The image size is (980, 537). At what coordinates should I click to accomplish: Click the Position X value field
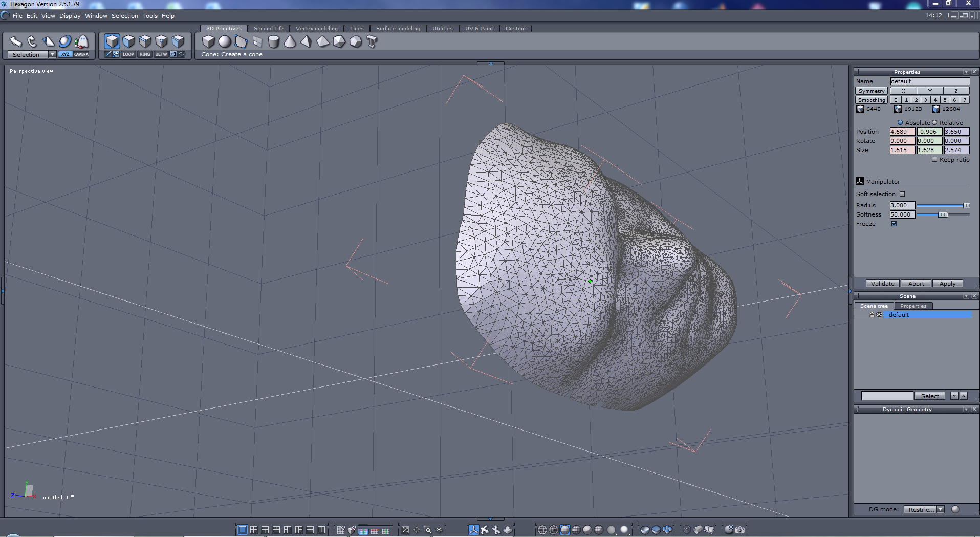tap(902, 132)
